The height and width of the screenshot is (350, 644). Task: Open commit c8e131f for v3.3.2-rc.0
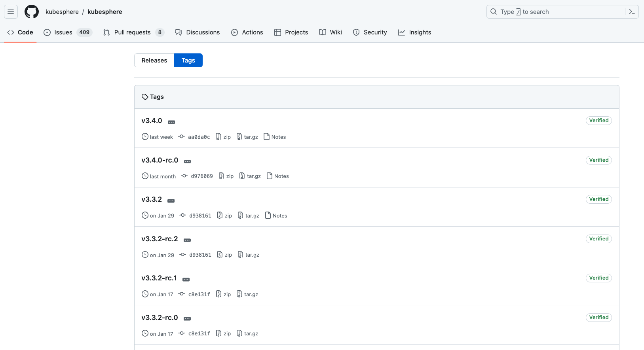(x=194, y=333)
